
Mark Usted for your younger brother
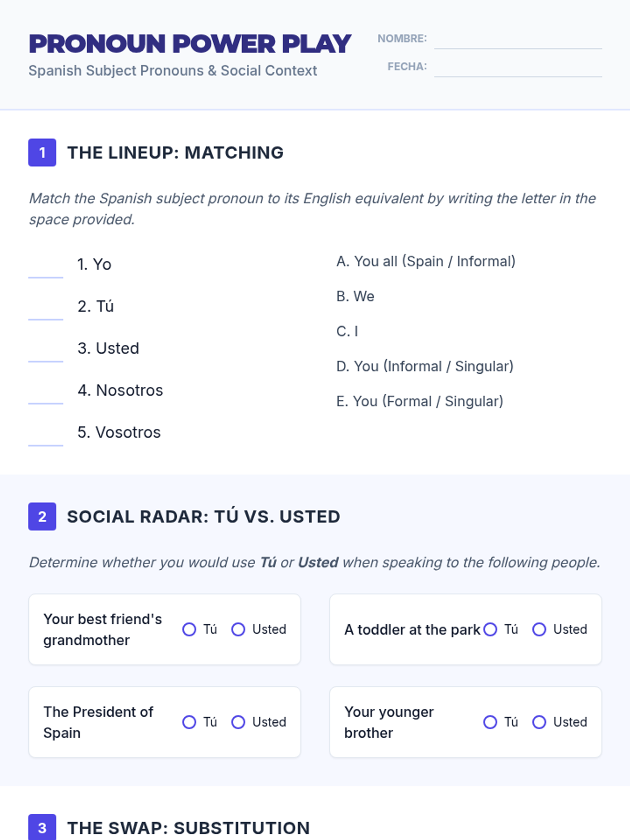tap(539, 722)
